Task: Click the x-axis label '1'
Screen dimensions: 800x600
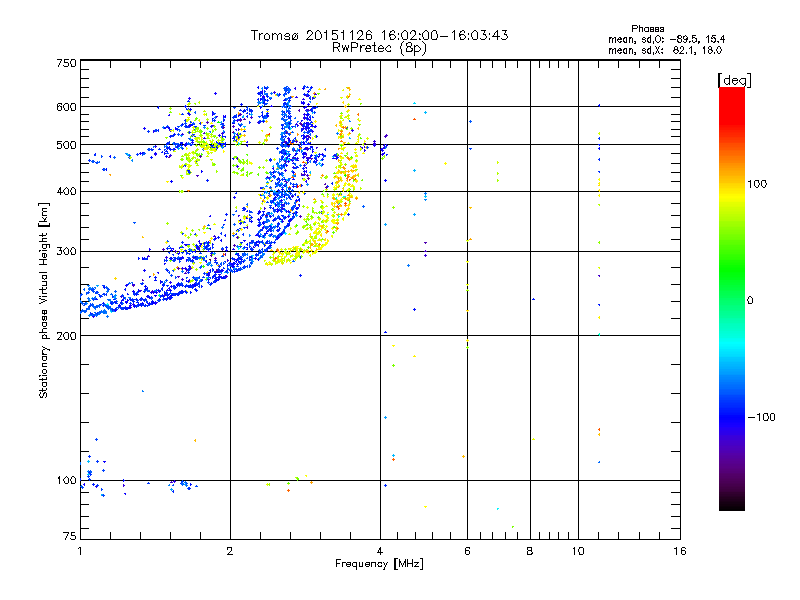Action: point(80,551)
